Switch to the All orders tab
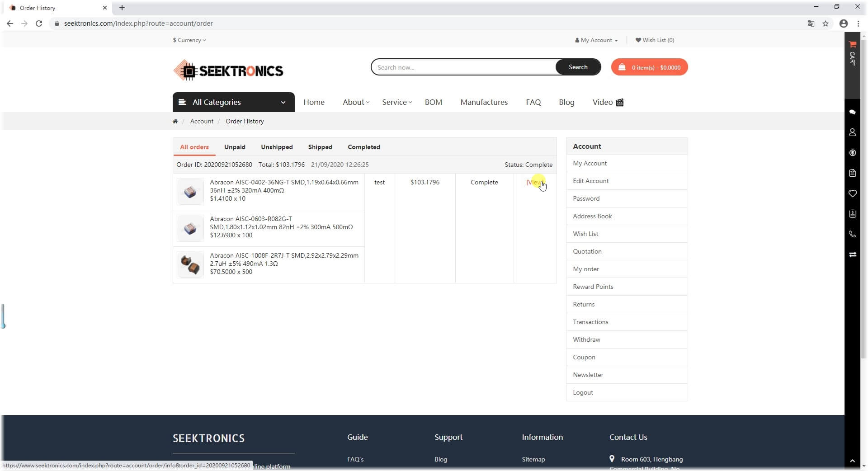Image resolution: width=868 pixels, height=471 pixels. coord(194,147)
